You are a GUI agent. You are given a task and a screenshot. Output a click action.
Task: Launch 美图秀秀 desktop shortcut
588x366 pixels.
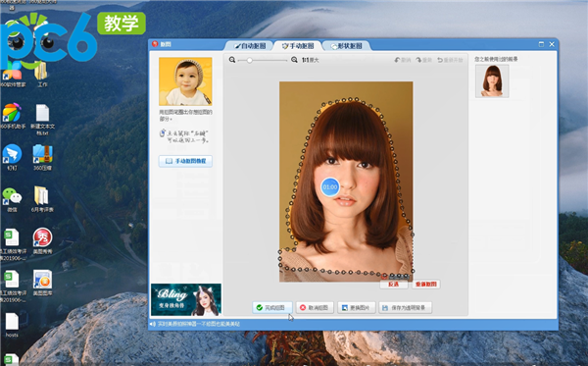pos(42,241)
